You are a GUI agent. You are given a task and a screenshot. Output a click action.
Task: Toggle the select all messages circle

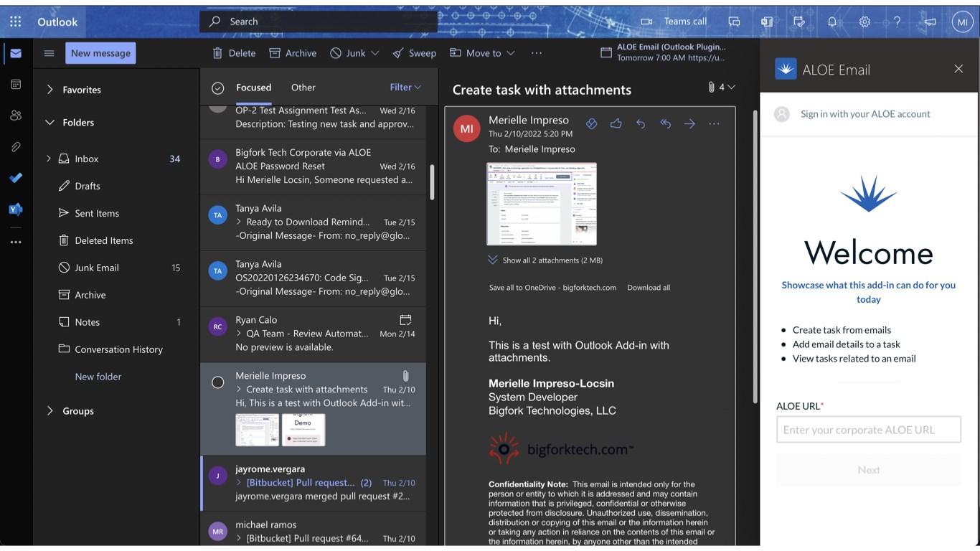point(218,88)
